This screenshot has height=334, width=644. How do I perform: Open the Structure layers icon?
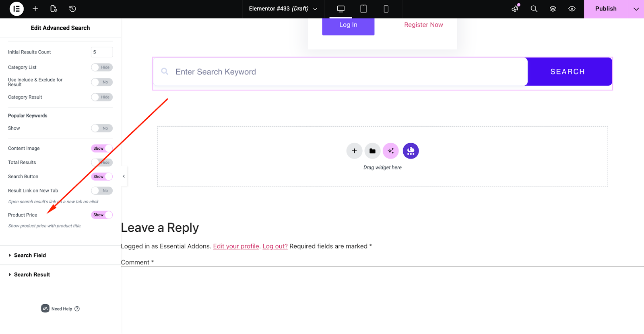[553, 9]
